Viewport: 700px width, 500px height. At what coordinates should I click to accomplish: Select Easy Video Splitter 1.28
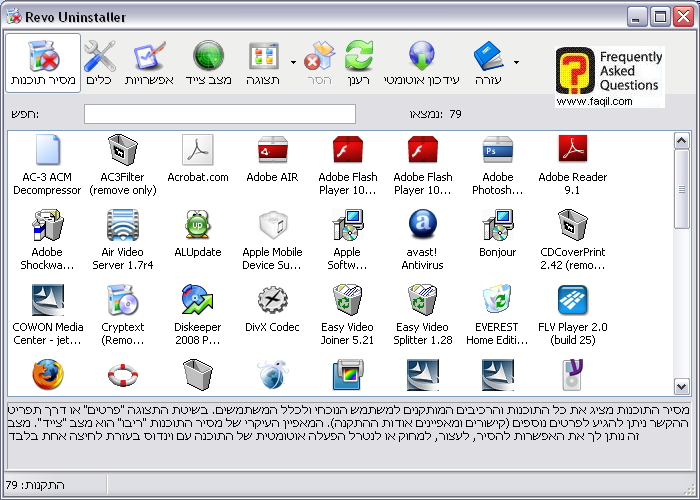pyautogui.click(x=422, y=315)
